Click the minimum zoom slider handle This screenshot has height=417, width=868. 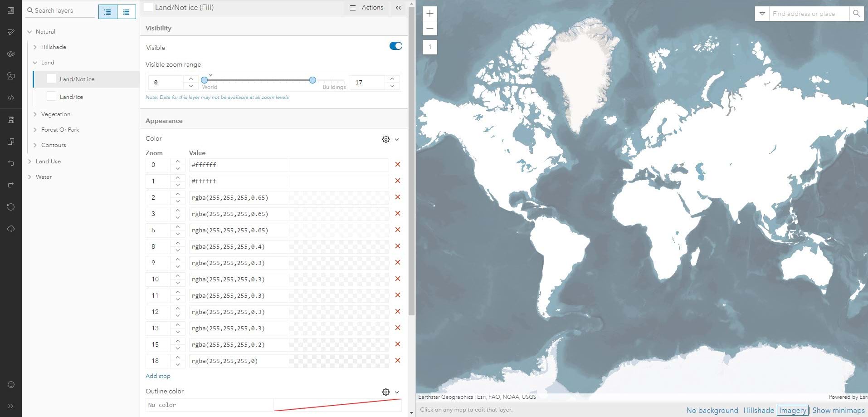(x=204, y=80)
